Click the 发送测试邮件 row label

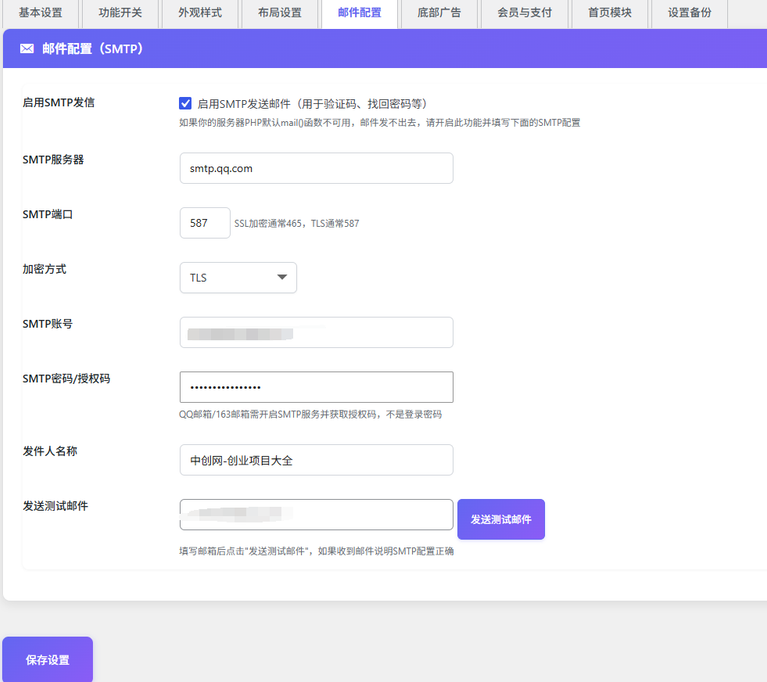(x=55, y=506)
